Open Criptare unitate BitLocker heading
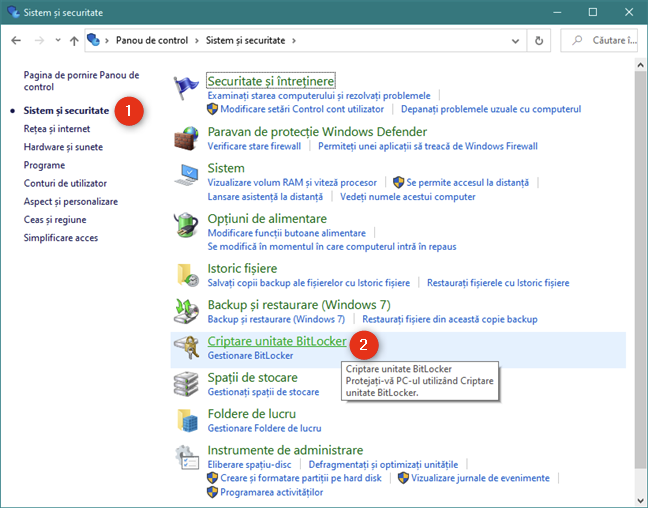 [x=277, y=341]
